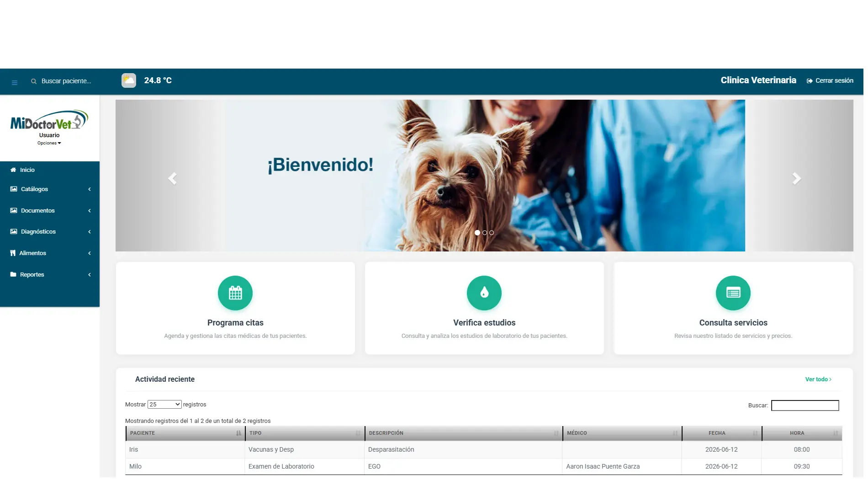868x491 pixels.
Task: Select the third carousel indicator dot
Action: coord(492,233)
